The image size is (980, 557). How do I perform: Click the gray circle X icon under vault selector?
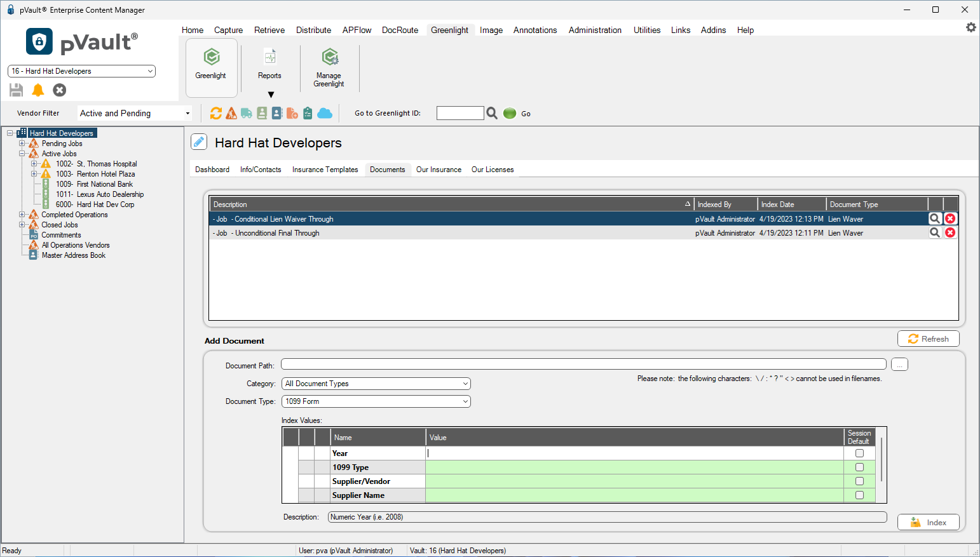coord(60,90)
